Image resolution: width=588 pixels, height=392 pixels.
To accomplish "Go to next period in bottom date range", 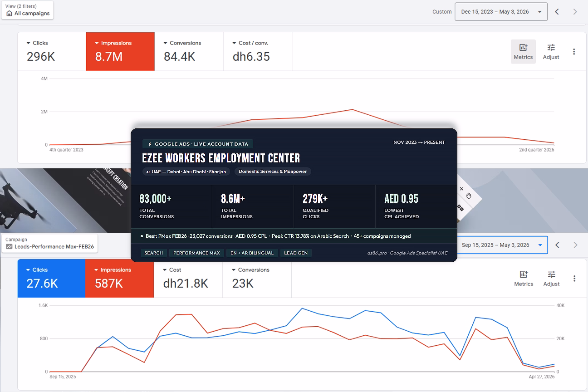I will pyautogui.click(x=576, y=245).
